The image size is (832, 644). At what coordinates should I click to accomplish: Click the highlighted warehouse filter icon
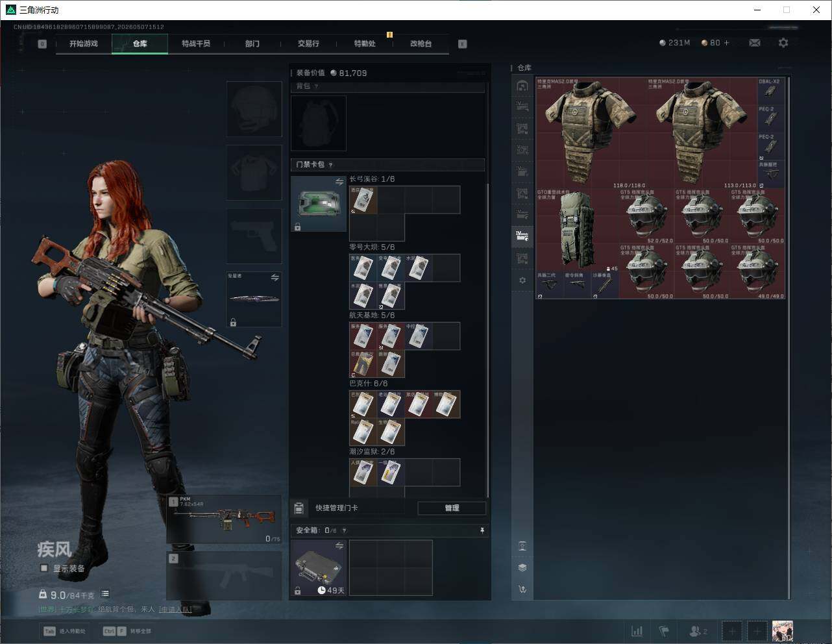click(x=522, y=236)
